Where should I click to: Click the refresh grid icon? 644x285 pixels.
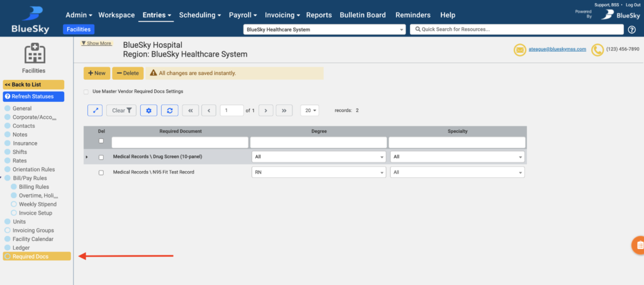(x=169, y=110)
